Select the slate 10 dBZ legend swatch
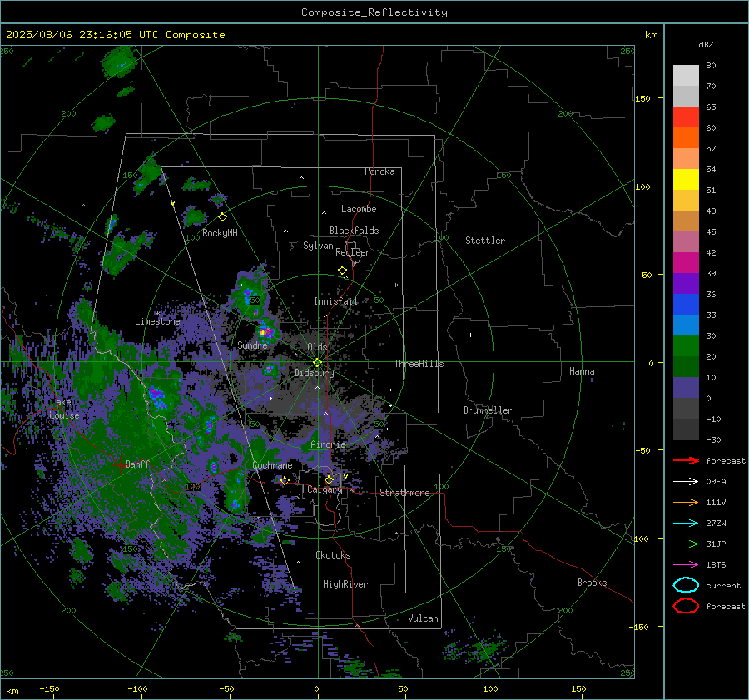 coord(686,387)
